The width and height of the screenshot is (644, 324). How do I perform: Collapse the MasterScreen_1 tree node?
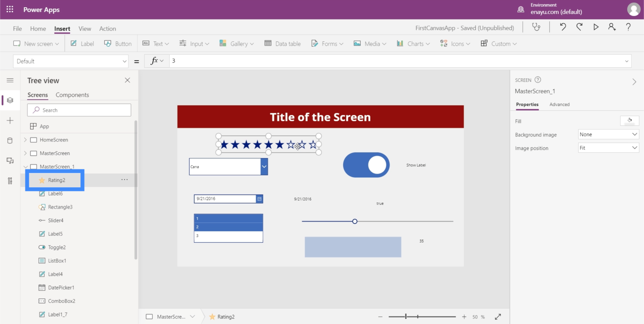click(25, 167)
